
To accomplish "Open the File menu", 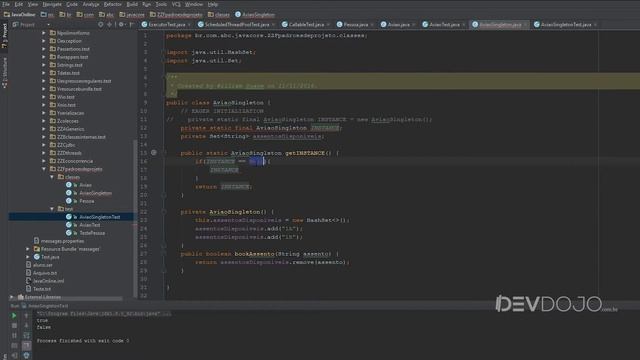I will [6, 4].
